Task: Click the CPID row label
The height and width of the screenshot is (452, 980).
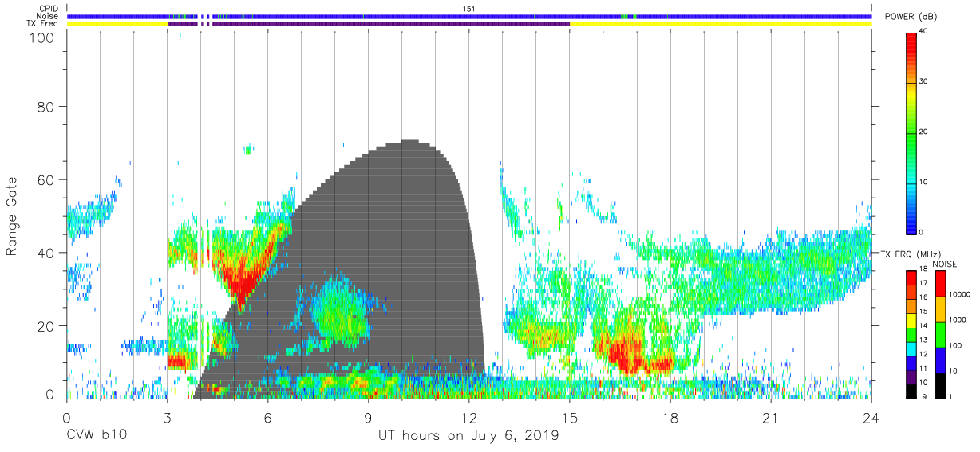Action: [x=49, y=9]
